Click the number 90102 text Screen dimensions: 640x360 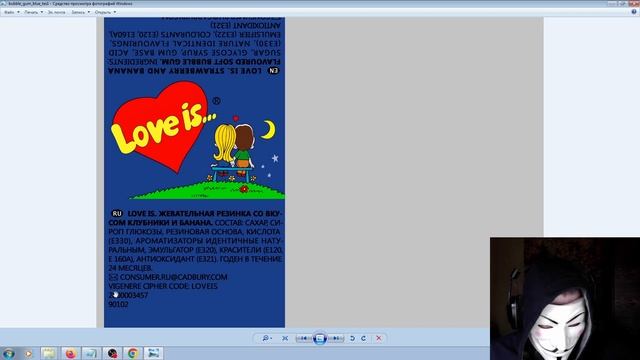(x=118, y=304)
